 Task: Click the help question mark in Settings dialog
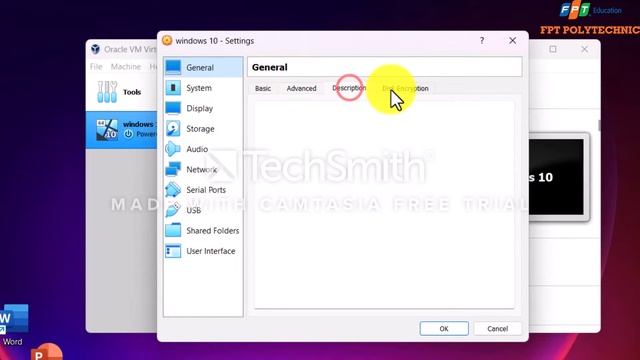pos(482,40)
